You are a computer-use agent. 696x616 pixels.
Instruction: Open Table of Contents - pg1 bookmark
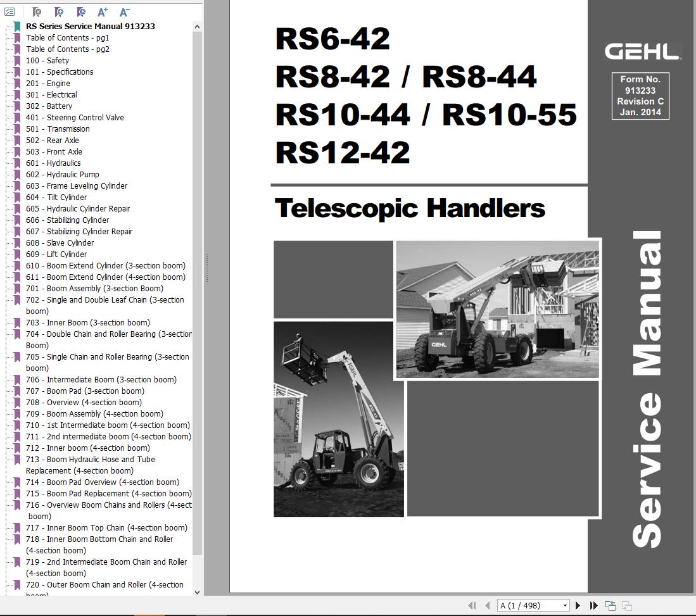[68, 38]
